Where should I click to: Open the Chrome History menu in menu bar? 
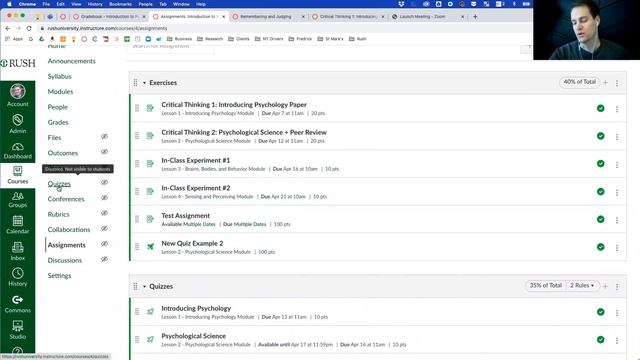click(x=95, y=4)
